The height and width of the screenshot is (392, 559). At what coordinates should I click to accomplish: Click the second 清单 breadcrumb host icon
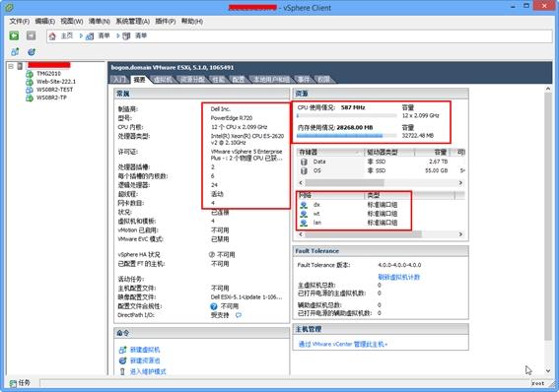[x=126, y=36]
